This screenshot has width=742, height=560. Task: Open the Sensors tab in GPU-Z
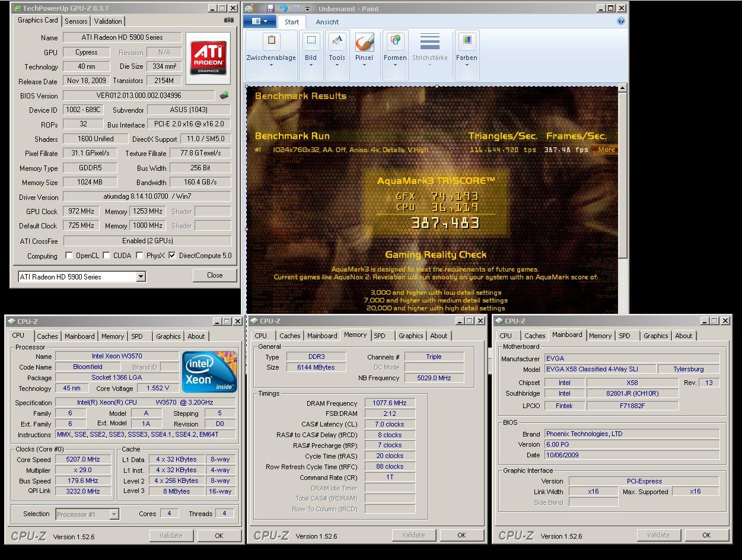pyautogui.click(x=76, y=21)
